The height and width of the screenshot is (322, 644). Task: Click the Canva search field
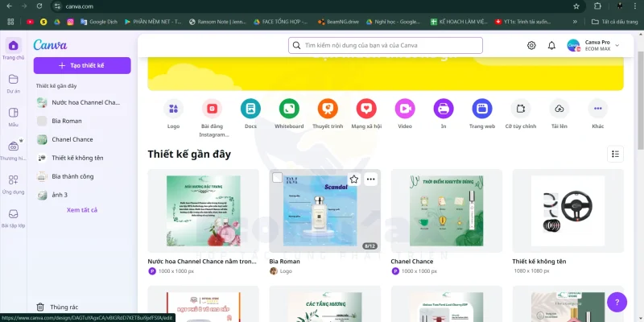click(x=386, y=46)
